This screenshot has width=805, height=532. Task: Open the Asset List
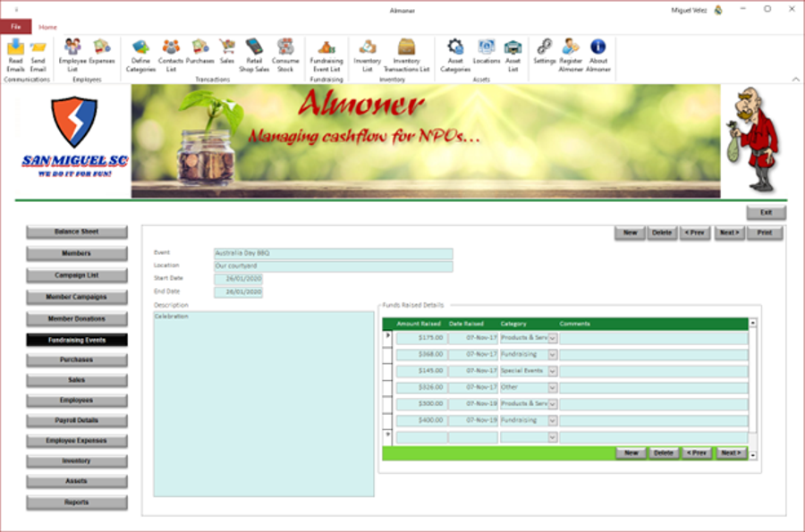coord(513,55)
